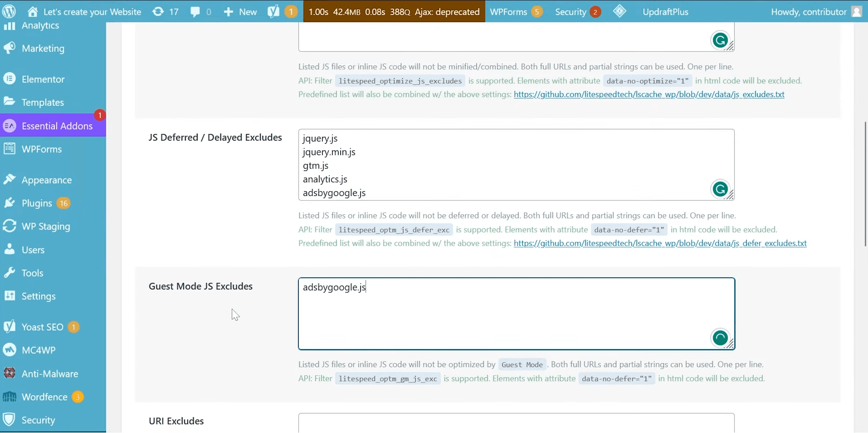868x433 pixels.
Task: Click the Settings sliders icon
Action: [9, 296]
